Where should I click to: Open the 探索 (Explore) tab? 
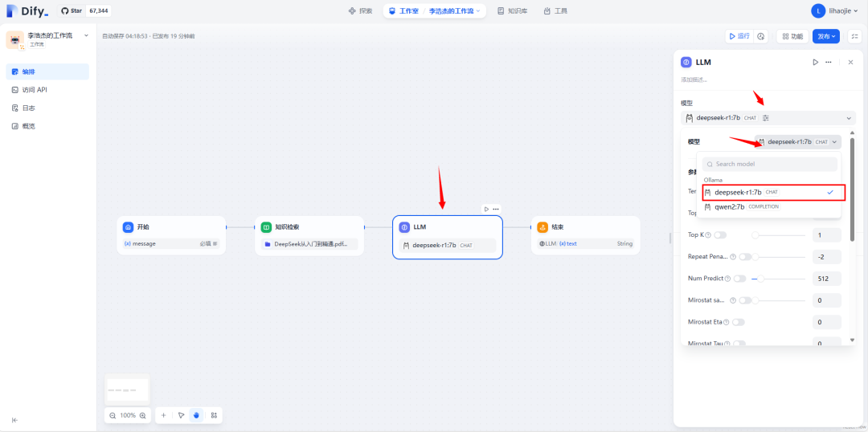[x=360, y=11]
